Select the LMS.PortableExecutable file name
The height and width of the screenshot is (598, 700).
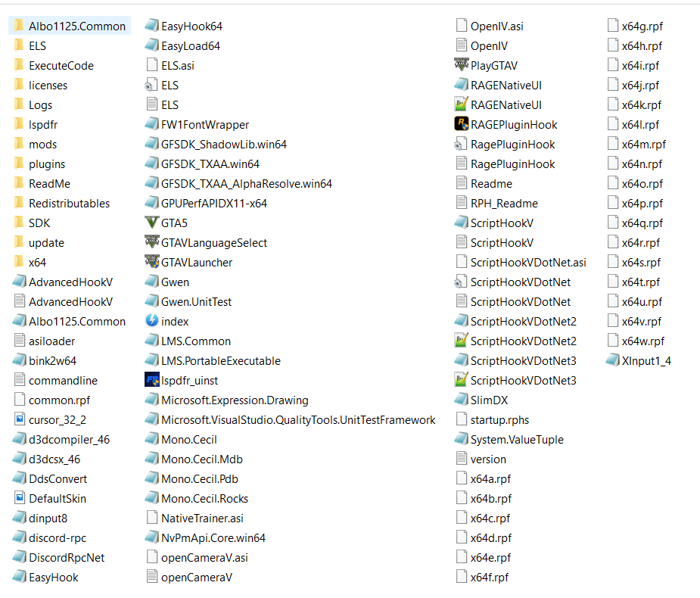pyautogui.click(x=220, y=361)
